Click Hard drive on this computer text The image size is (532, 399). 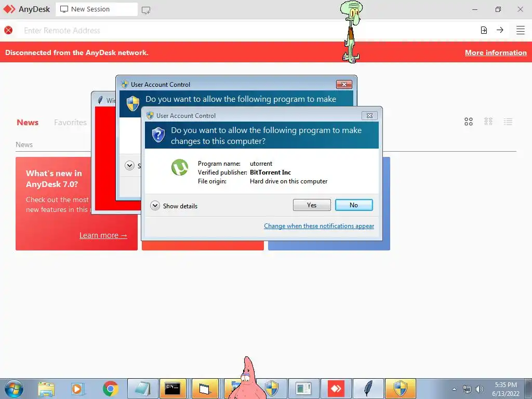click(x=289, y=181)
